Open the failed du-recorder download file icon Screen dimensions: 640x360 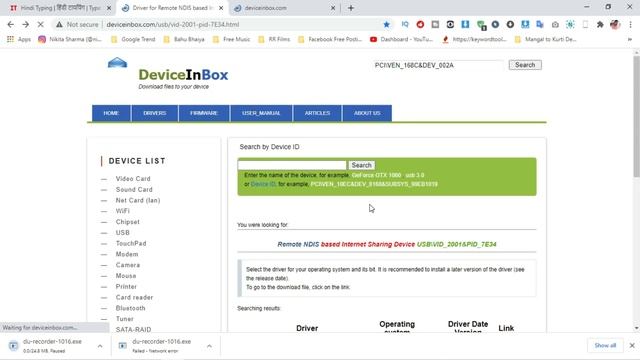pos(122,346)
